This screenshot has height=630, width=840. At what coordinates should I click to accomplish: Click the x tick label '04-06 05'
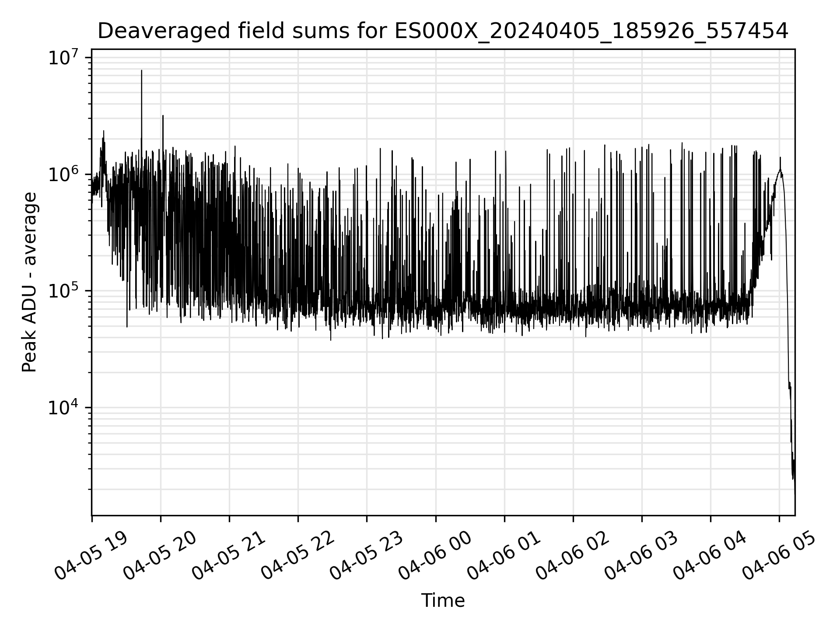tap(779, 556)
